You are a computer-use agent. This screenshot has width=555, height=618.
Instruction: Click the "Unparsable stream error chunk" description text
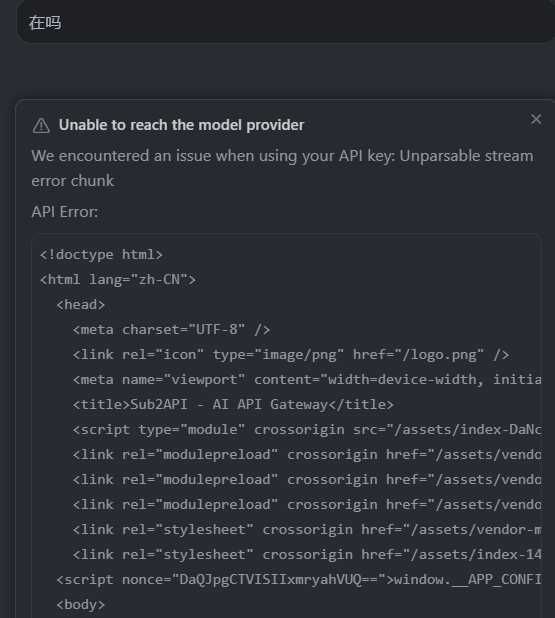(282, 168)
